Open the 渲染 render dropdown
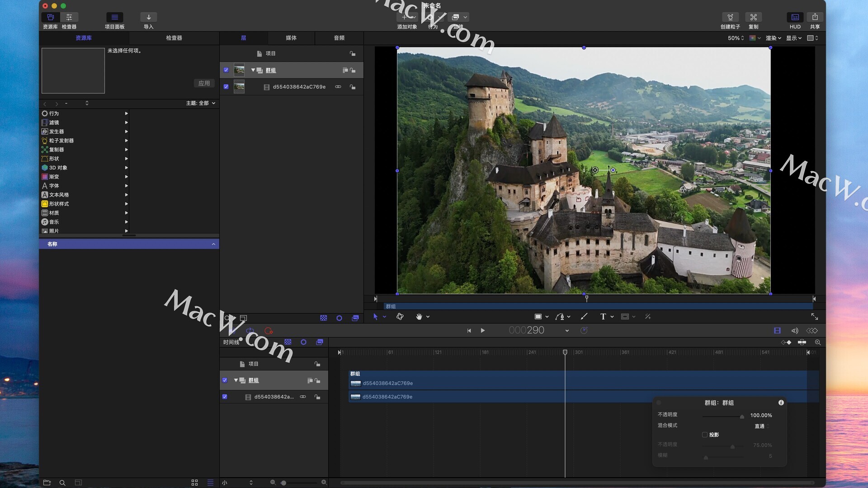868x488 pixels. pyautogui.click(x=773, y=38)
